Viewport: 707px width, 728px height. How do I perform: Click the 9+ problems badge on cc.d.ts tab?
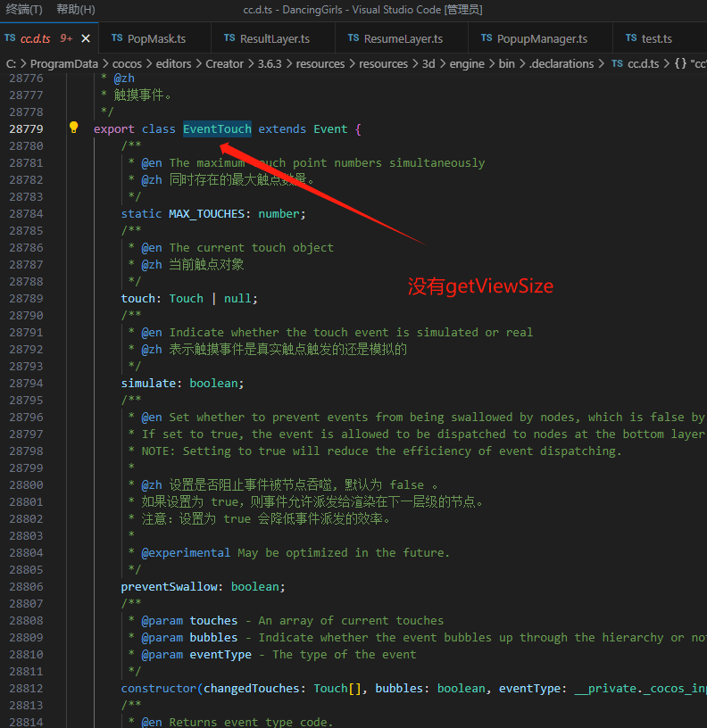click(66, 38)
